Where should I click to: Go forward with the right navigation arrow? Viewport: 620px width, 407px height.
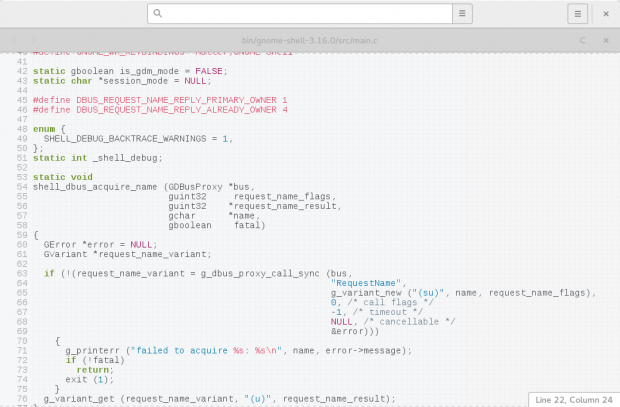(34, 40)
